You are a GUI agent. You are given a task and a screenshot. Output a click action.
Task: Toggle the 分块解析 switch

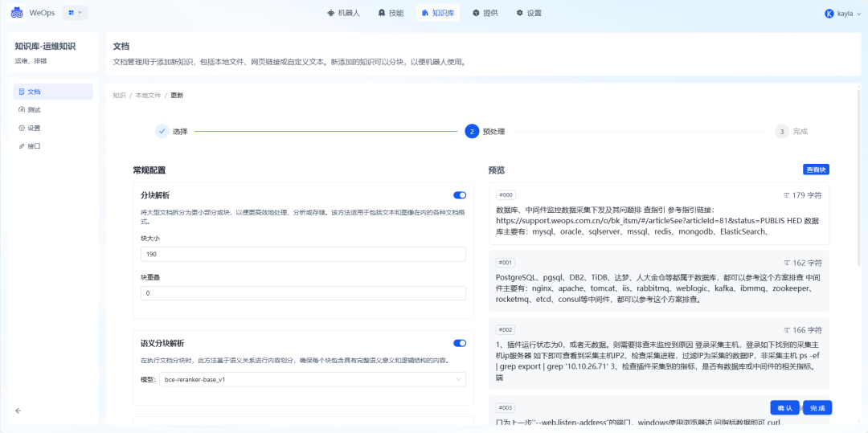point(460,195)
